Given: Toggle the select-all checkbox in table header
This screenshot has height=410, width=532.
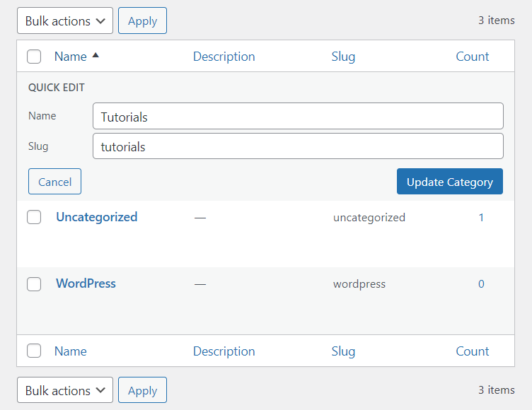Looking at the screenshot, I should (x=34, y=57).
